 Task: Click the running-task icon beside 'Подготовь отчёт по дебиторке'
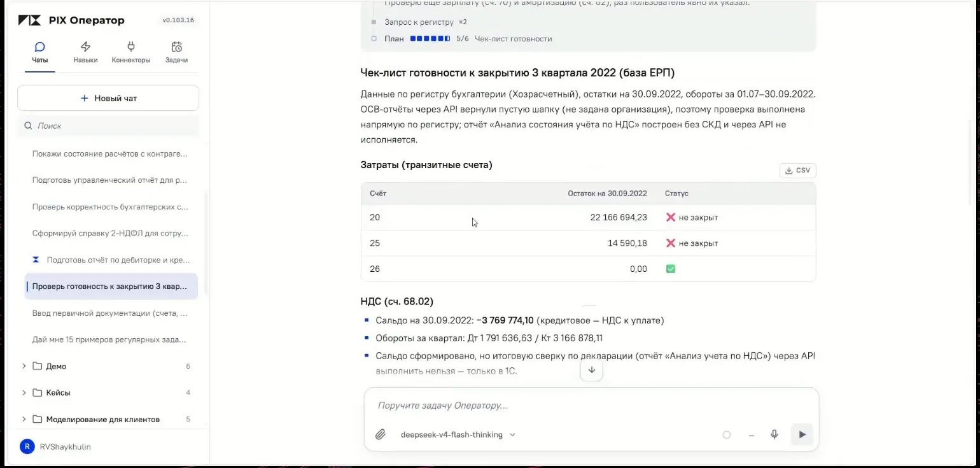36,260
